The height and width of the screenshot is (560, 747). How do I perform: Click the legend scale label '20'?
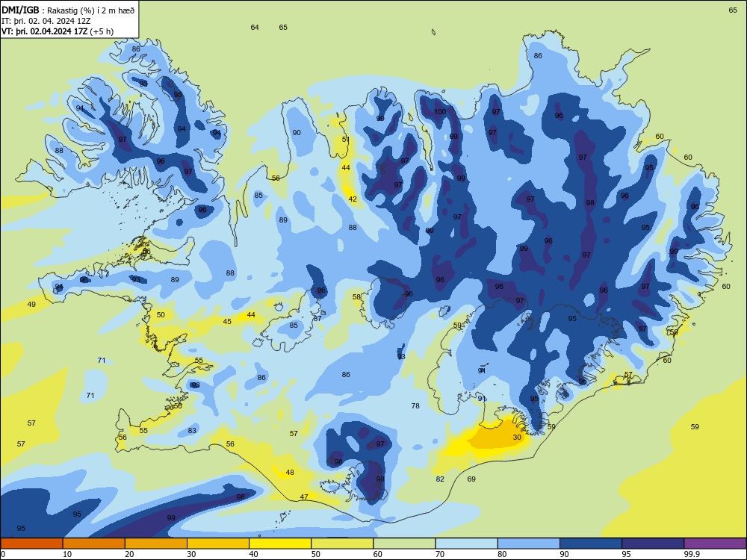[129, 554]
